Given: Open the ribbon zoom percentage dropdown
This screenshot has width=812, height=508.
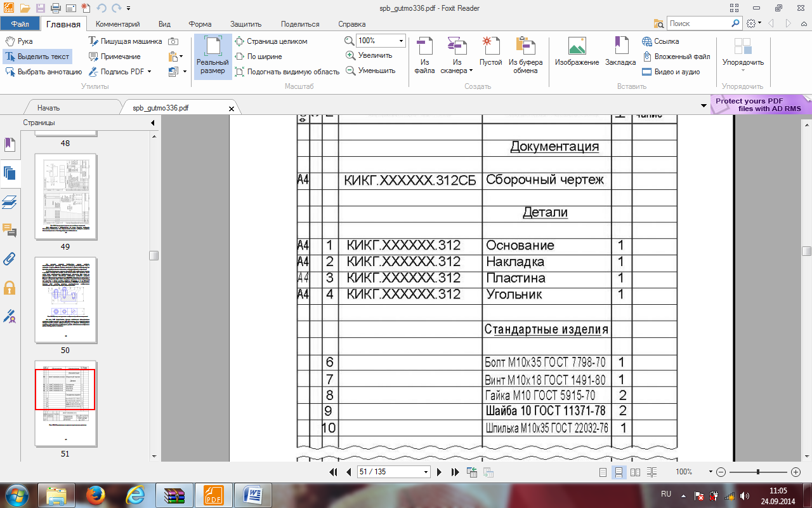Looking at the screenshot, I should [x=401, y=41].
